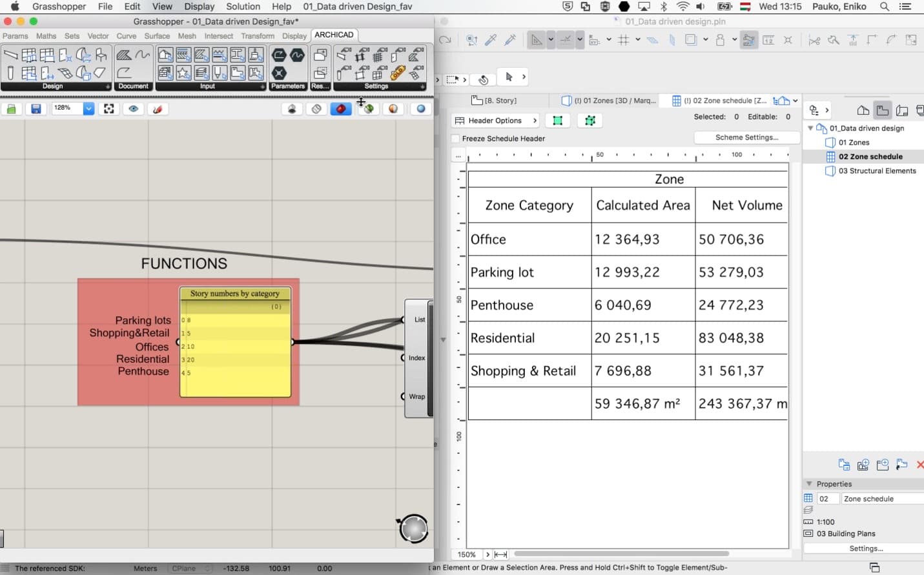The image size is (924, 575).
Task: Tick the Freeze Schedule Header checkbox
Action: click(x=455, y=139)
